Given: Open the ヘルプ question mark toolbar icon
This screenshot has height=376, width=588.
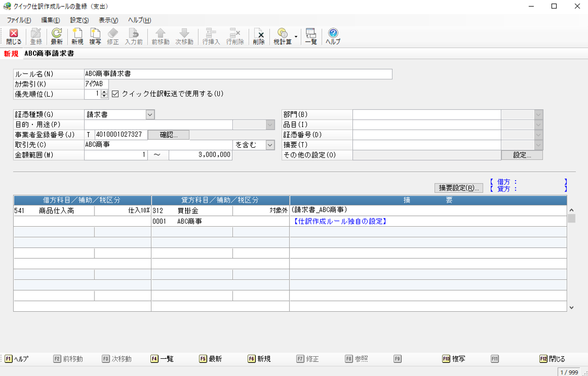Looking at the screenshot, I should [333, 37].
